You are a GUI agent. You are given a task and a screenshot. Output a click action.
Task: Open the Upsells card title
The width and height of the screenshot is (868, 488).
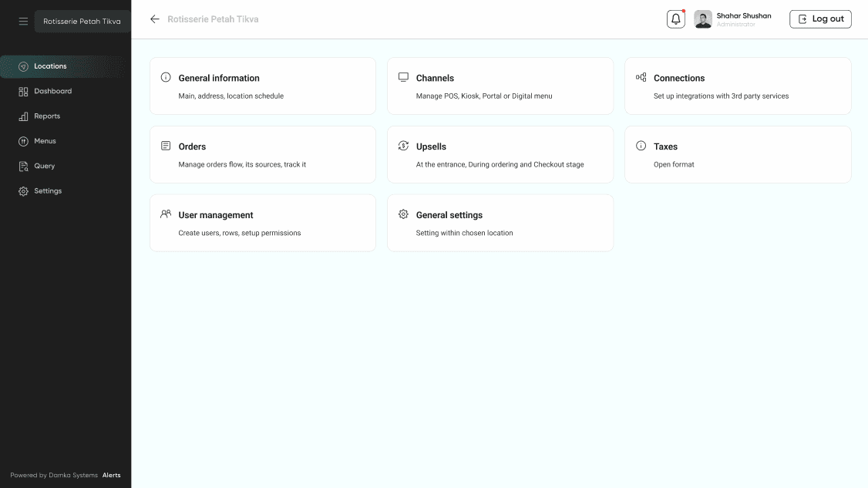pyautogui.click(x=431, y=146)
